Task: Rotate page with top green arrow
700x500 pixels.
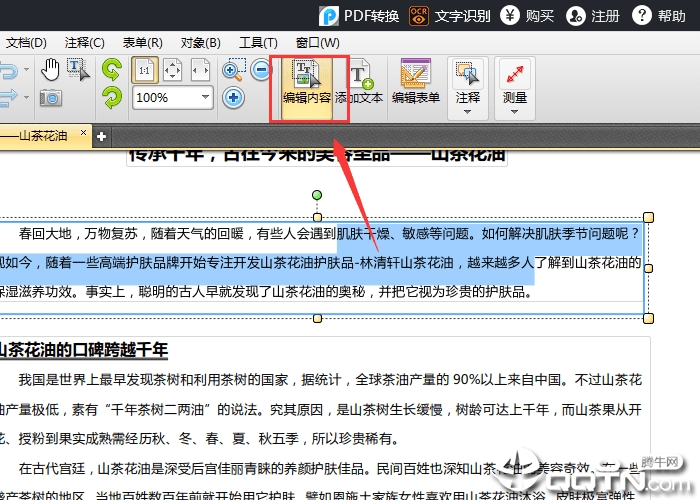Action: point(112,70)
